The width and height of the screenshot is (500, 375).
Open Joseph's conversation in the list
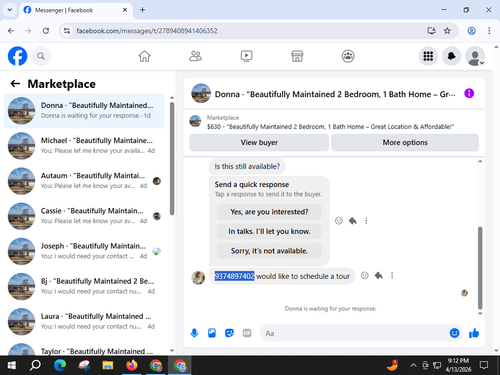84,251
